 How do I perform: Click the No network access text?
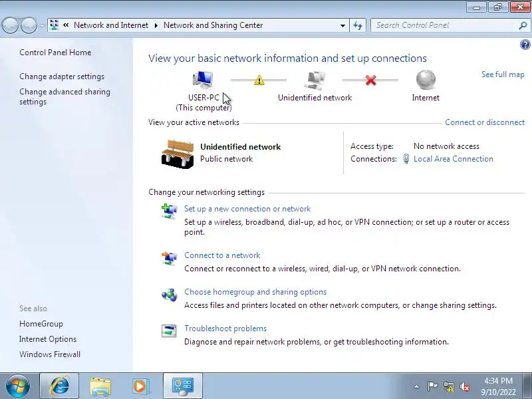(x=446, y=146)
